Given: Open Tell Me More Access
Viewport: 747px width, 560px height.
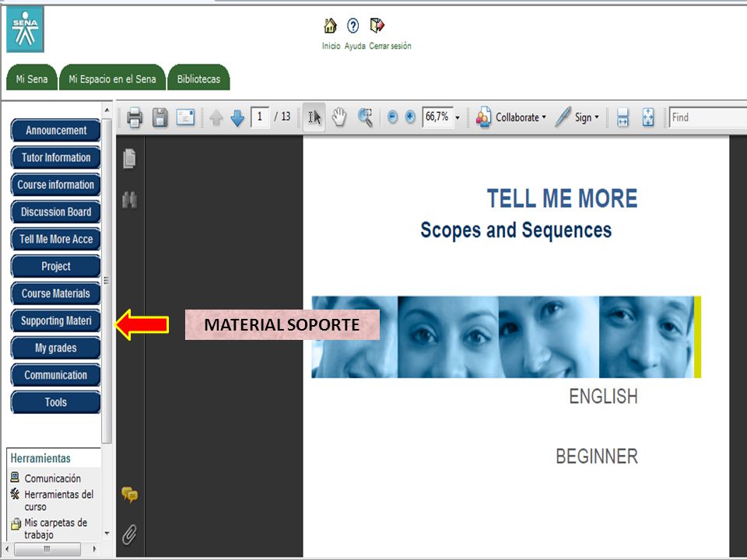Looking at the screenshot, I should click(56, 239).
